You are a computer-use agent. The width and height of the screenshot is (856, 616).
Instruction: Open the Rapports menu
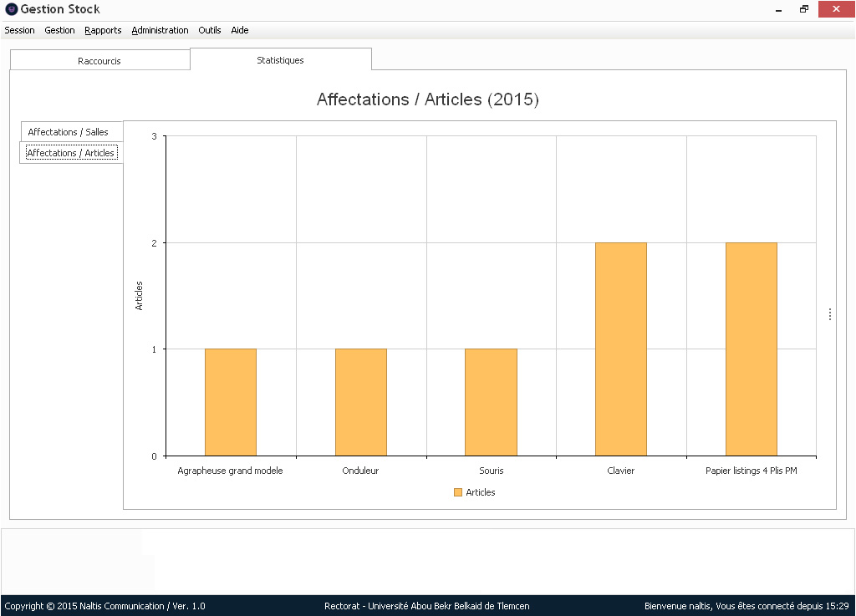pos(103,30)
